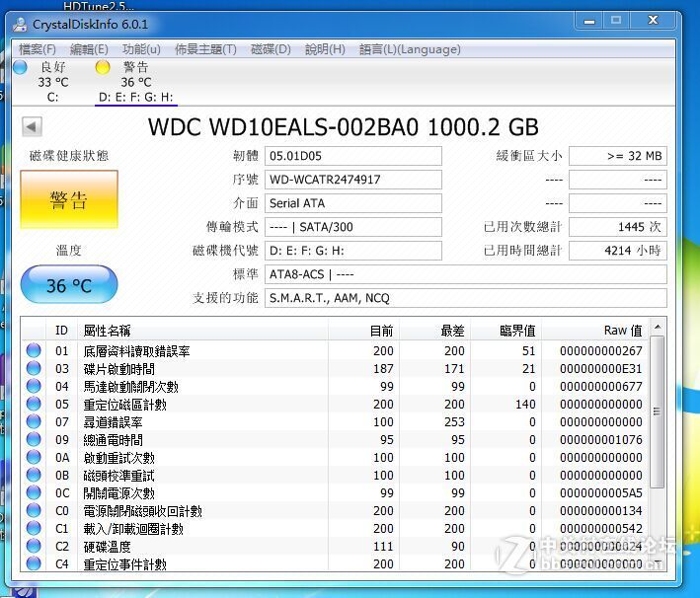Select the 總通電時間 attribute row

point(335,439)
